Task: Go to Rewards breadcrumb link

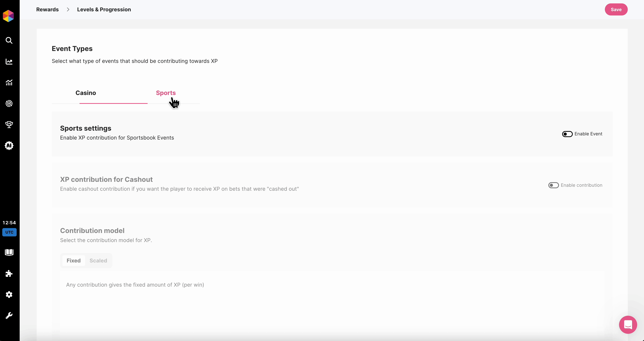Action: coord(47,9)
